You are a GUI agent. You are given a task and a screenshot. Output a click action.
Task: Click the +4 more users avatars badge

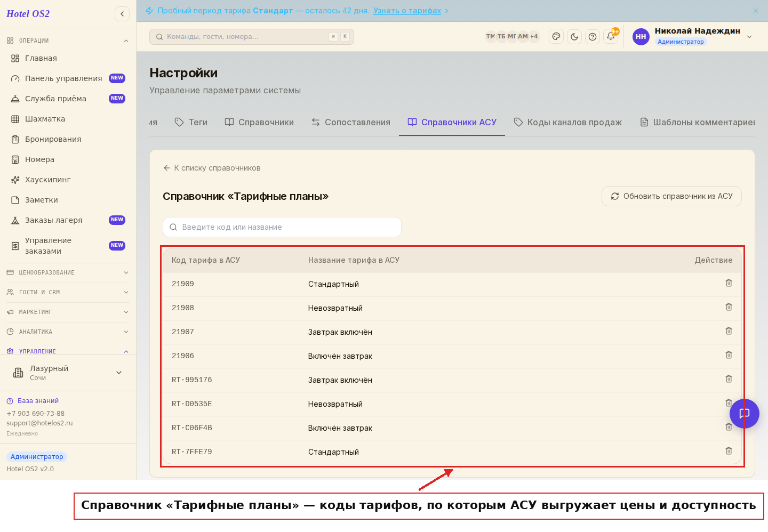coord(534,36)
